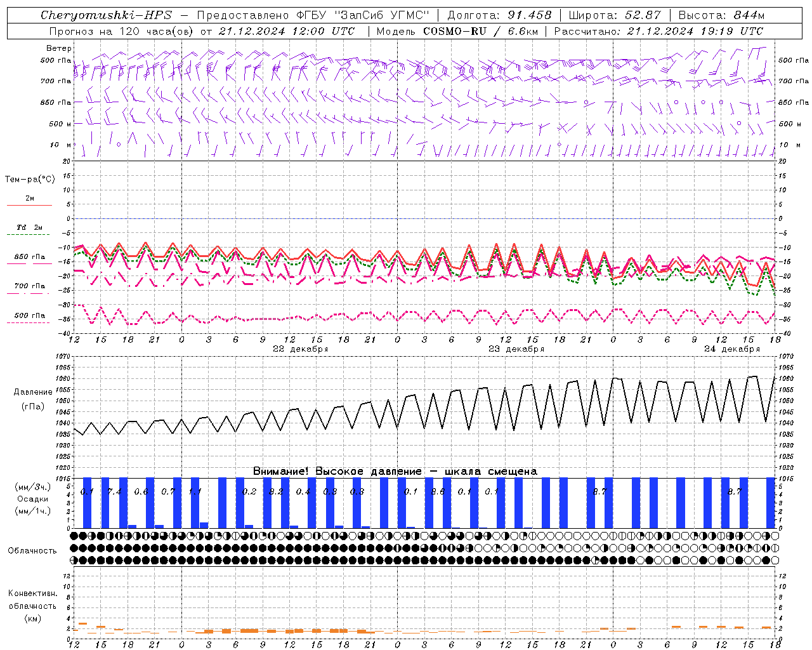Click the 8.6 precipitation value
The height and width of the screenshot is (650, 812).
[x=438, y=492]
